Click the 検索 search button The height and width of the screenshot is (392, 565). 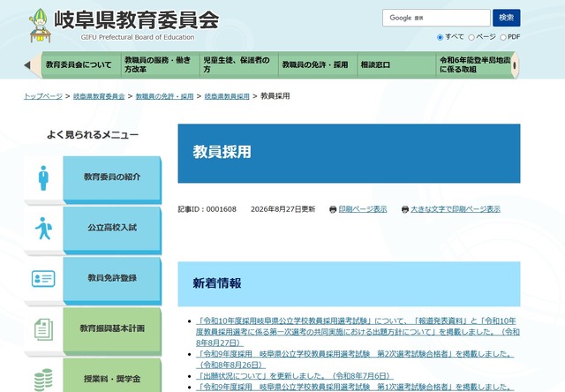pyautogui.click(x=506, y=18)
